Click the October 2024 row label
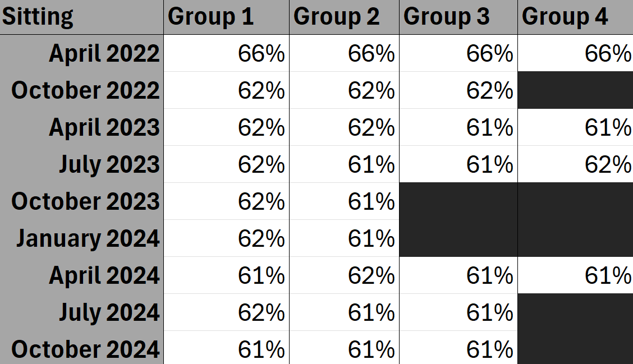 86,350
